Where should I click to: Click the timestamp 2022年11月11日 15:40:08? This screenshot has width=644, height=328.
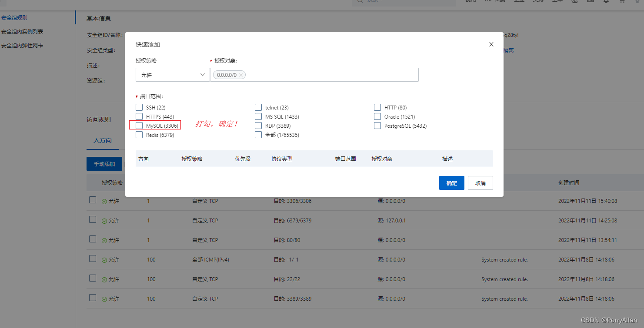click(x=588, y=201)
